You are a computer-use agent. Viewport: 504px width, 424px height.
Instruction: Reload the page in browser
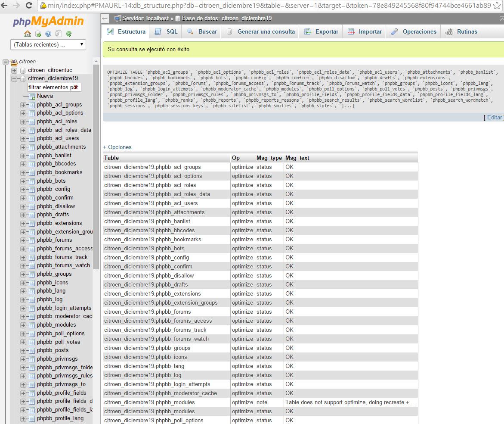(x=29, y=6)
